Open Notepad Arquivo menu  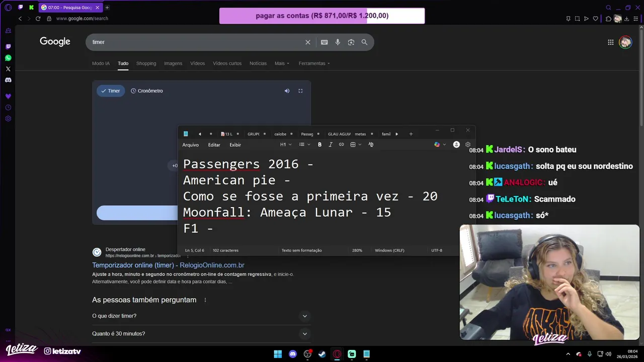point(191,145)
